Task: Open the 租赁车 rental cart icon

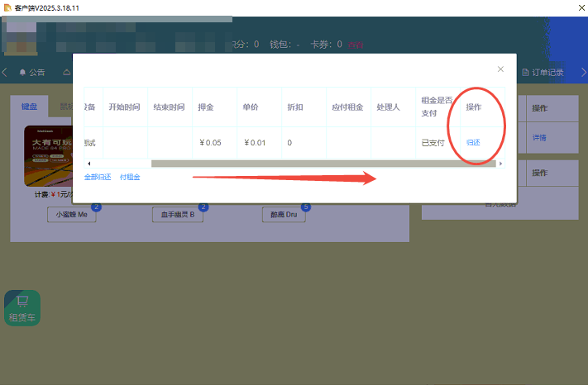Action: 22,307
